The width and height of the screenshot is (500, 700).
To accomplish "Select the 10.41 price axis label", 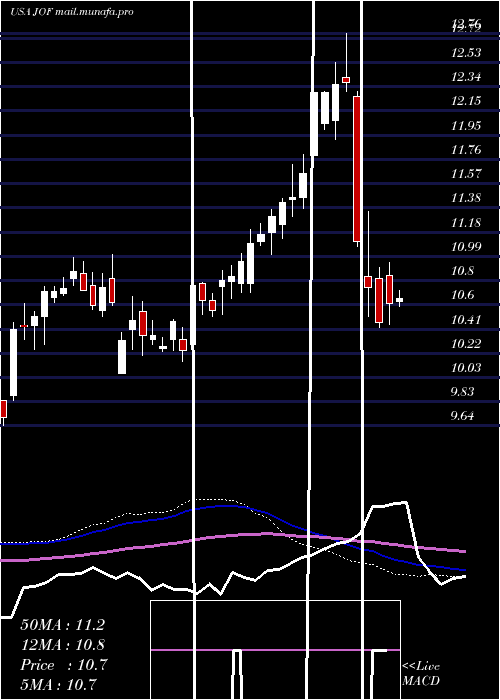I will coord(466,319).
